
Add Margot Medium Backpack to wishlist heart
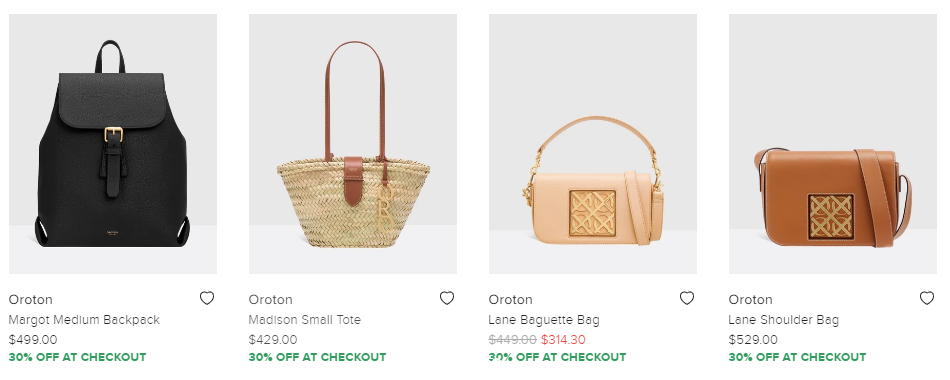(x=207, y=298)
